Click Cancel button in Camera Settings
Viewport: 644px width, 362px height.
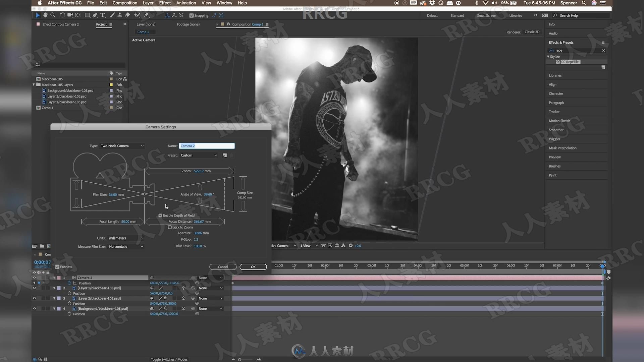223,266
